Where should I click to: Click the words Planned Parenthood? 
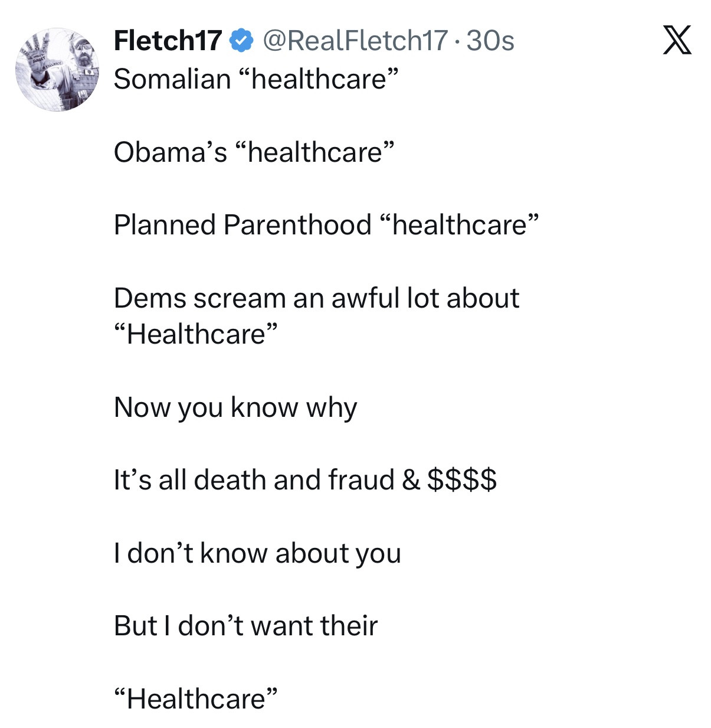[243, 225]
